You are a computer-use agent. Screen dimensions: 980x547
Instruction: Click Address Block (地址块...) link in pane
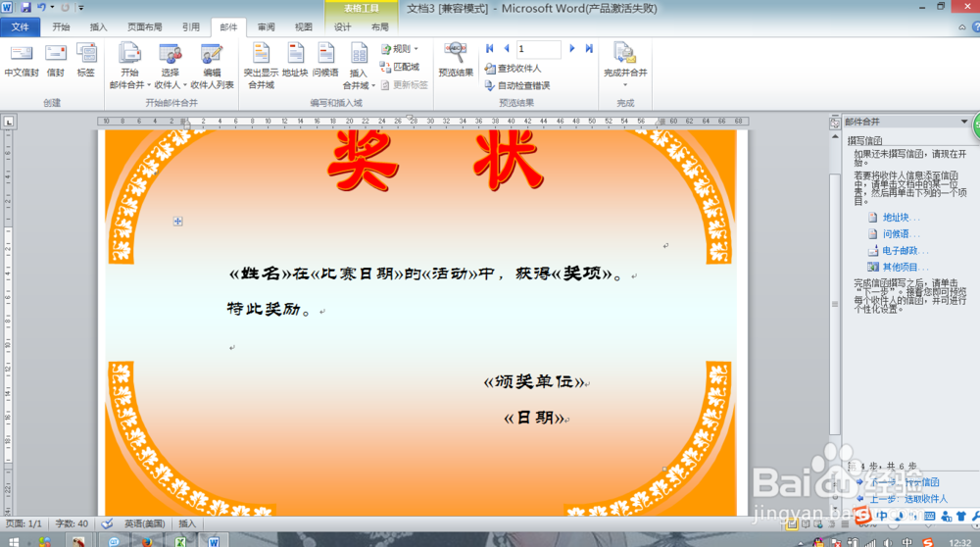(x=901, y=218)
